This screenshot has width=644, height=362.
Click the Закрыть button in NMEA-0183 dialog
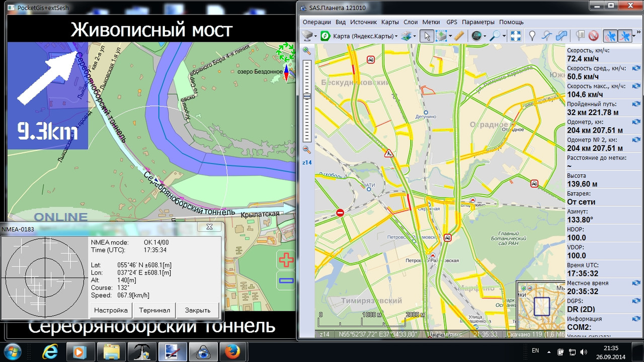198,310
